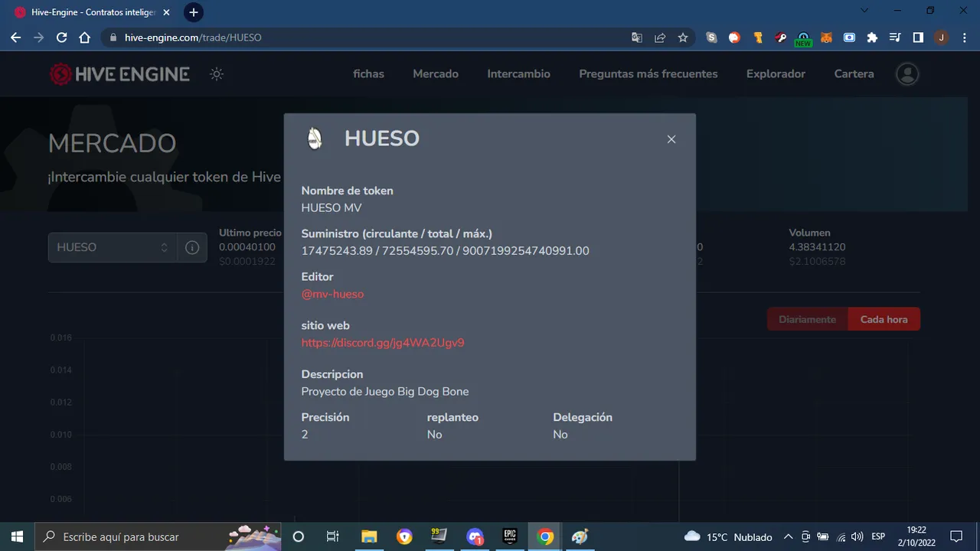Screen dimensions: 980x551
Task: Select the Hive-Engine browser tab
Action: pyautogui.click(x=92, y=12)
